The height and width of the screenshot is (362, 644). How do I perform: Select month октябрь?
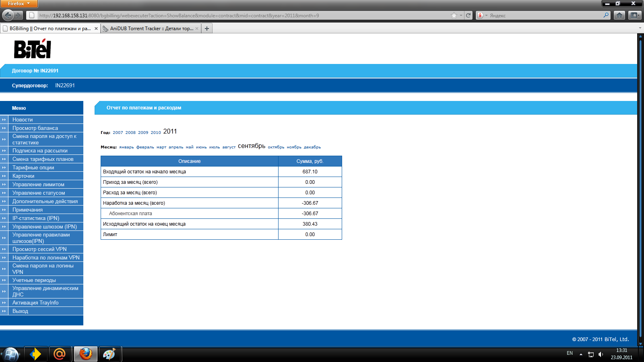(276, 147)
